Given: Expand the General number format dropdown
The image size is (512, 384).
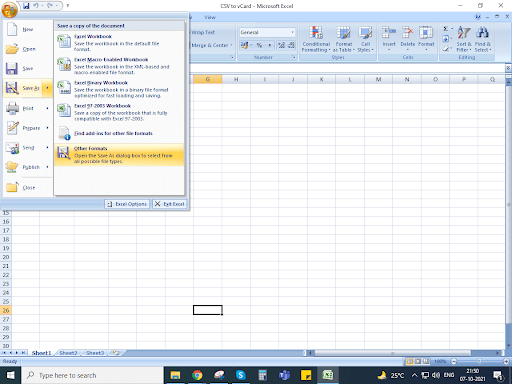Looking at the screenshot, I should pos(293,32).
